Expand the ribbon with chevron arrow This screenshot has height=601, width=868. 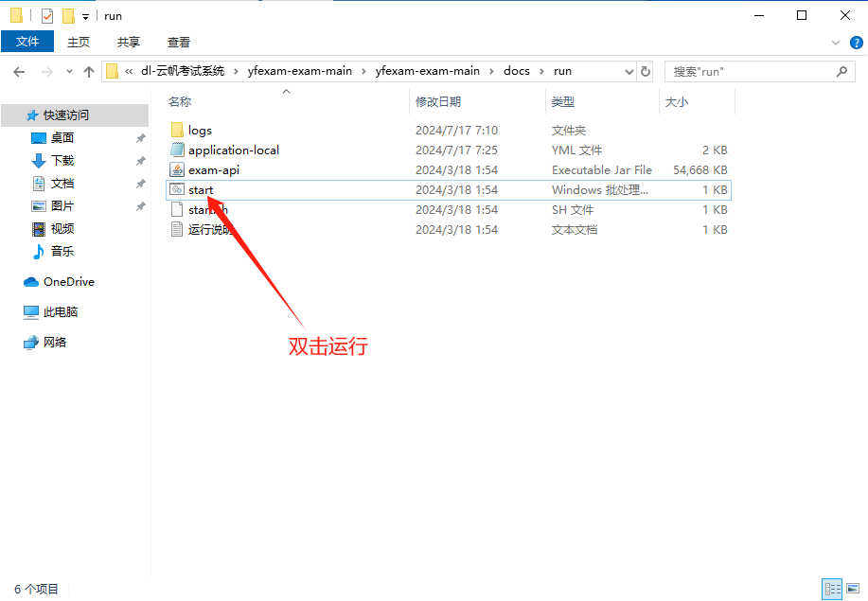click(835, 43)
